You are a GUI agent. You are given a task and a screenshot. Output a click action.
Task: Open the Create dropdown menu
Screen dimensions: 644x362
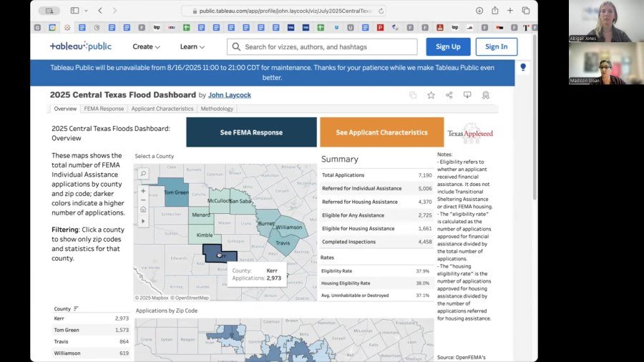click(x=146, y=47)
